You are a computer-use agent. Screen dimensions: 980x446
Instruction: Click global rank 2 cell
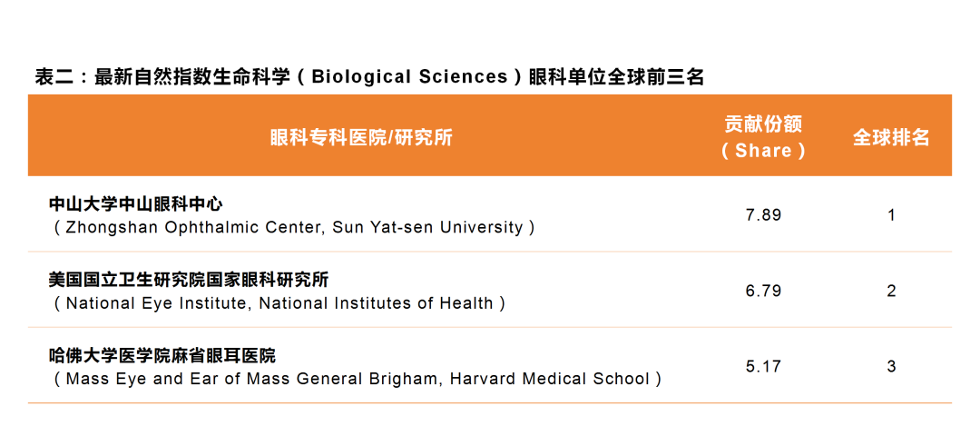tap(891, 292)
